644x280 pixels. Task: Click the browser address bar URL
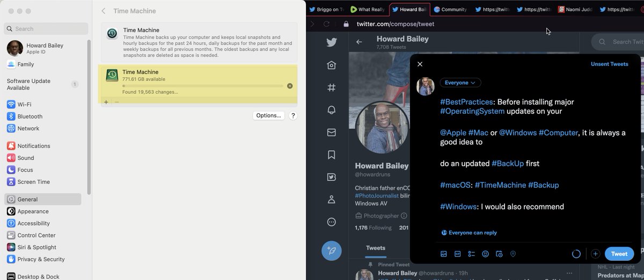click(x=396, y=24)
